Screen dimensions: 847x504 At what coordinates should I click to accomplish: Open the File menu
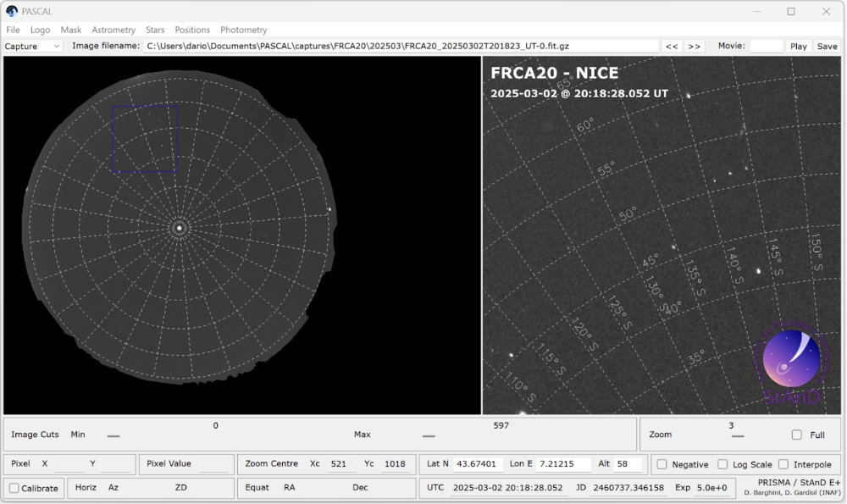pos(13,29)
